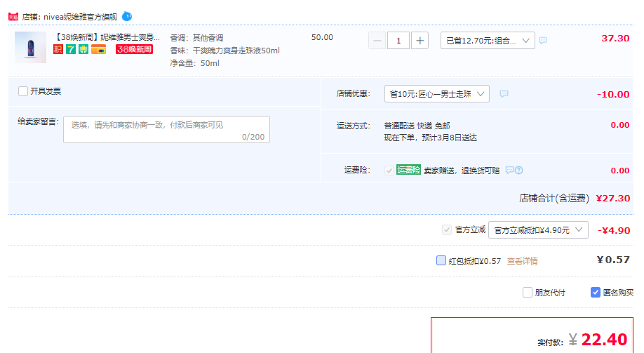Click 现在下单，预计3月8日送达 text
Viewport: 644px width, 353px height.
pos(431,138)
